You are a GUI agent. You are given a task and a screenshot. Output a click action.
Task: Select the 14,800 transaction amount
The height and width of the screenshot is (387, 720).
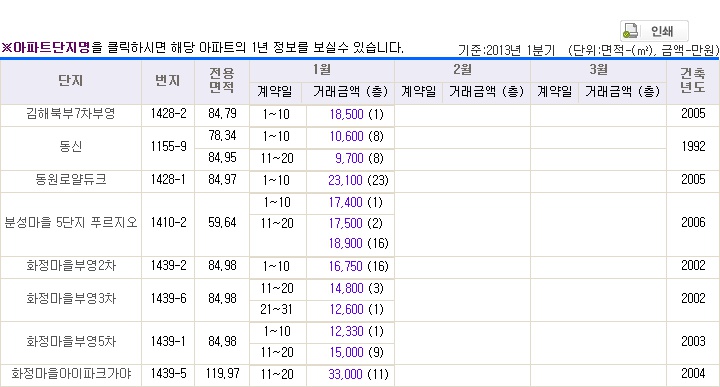pyautogui.click(x=346, y=288)
